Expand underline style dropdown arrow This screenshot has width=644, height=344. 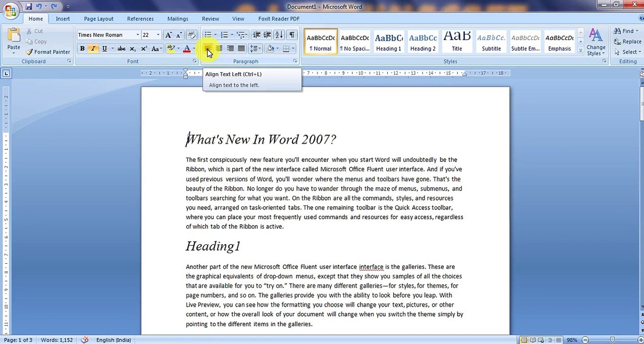tap(112, 49)
